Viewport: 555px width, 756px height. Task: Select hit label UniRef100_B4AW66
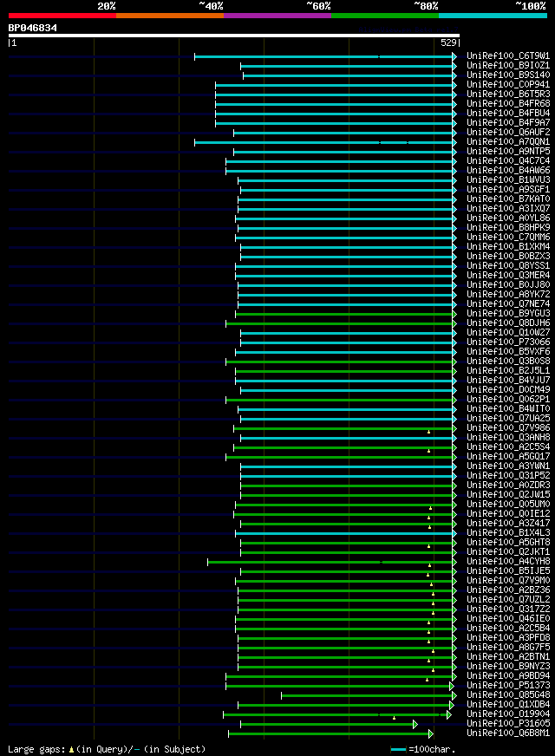click(x=508, y=171)
